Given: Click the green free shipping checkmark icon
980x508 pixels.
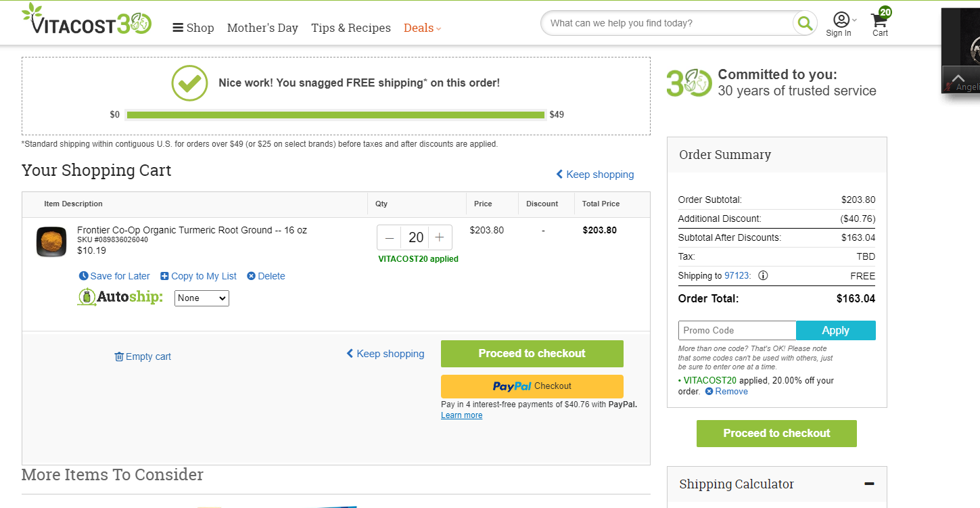Looking at the screenshot, I should tap(189, 83).
